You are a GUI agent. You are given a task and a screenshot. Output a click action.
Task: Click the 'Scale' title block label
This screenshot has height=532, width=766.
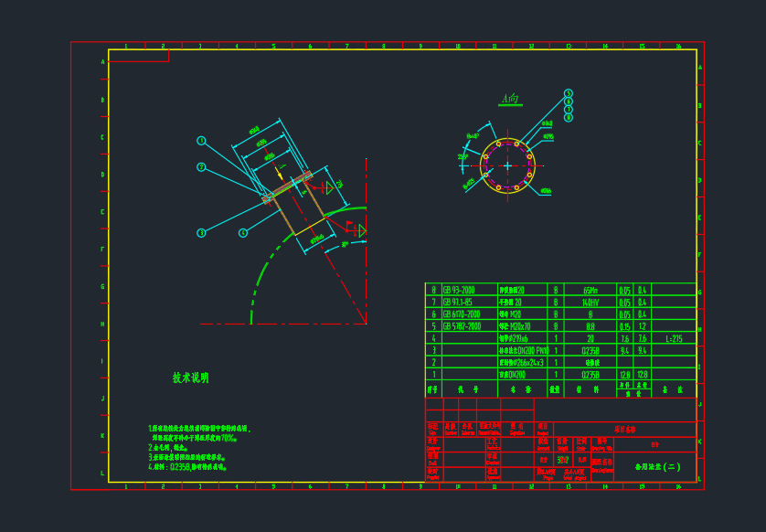[x=580, y=448]
